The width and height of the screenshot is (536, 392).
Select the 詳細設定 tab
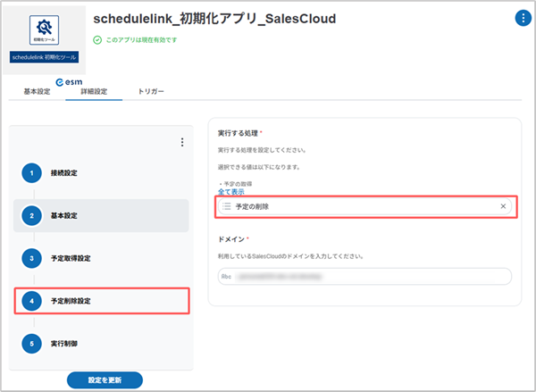tap(94, 91)
